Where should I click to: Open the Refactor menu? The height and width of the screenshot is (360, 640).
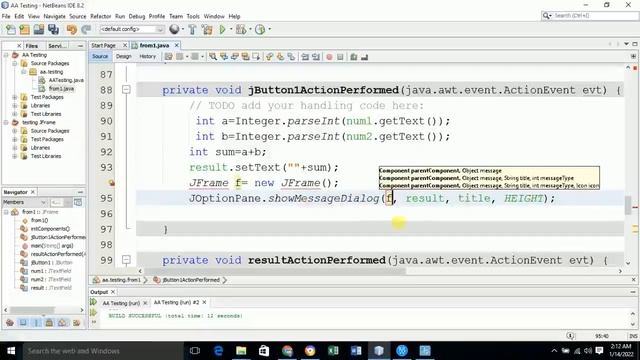100,16
